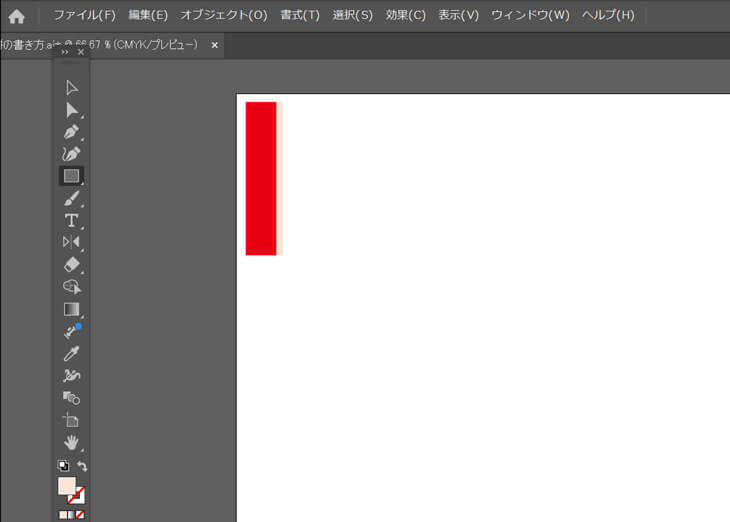Select the Eraser tool
Screen dimensions: 730x522
pos(71,264)
